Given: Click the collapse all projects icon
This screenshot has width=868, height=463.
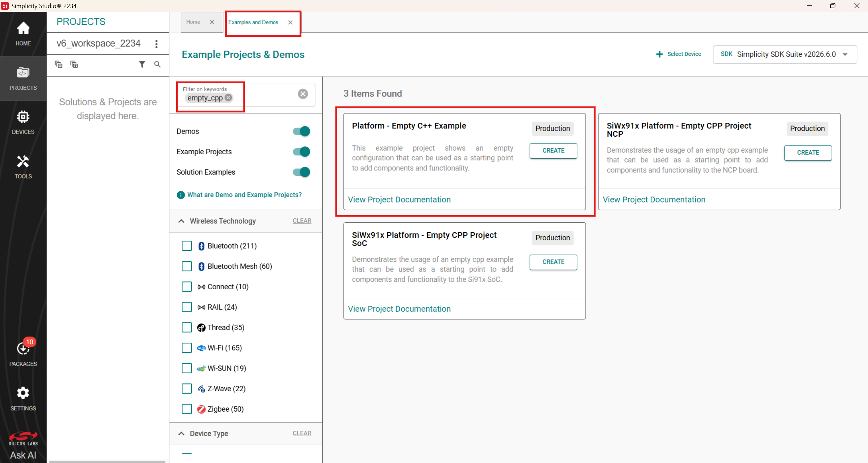Looking at the screenshot, I should [58, 64].
